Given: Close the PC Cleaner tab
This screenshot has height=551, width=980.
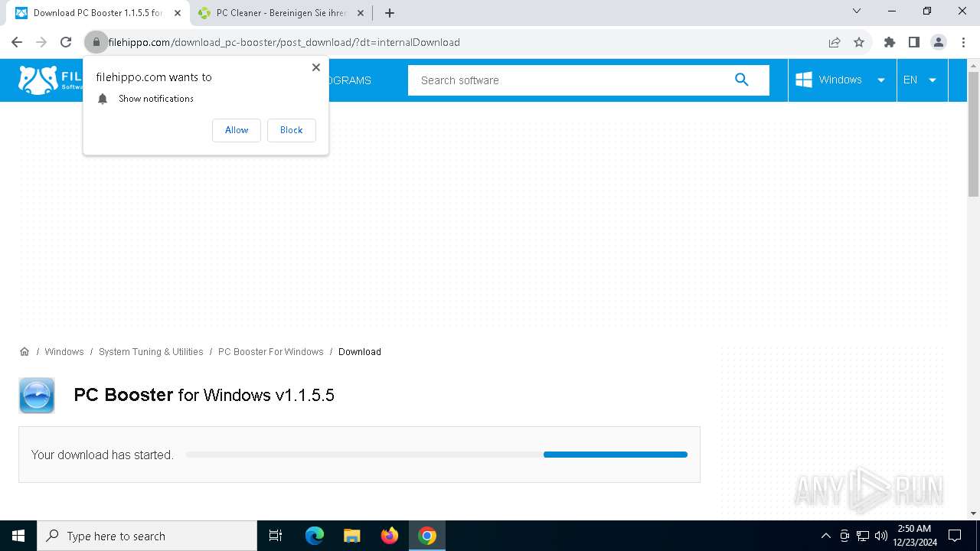Looking at the screenshot, I should (x=361, y=13).
